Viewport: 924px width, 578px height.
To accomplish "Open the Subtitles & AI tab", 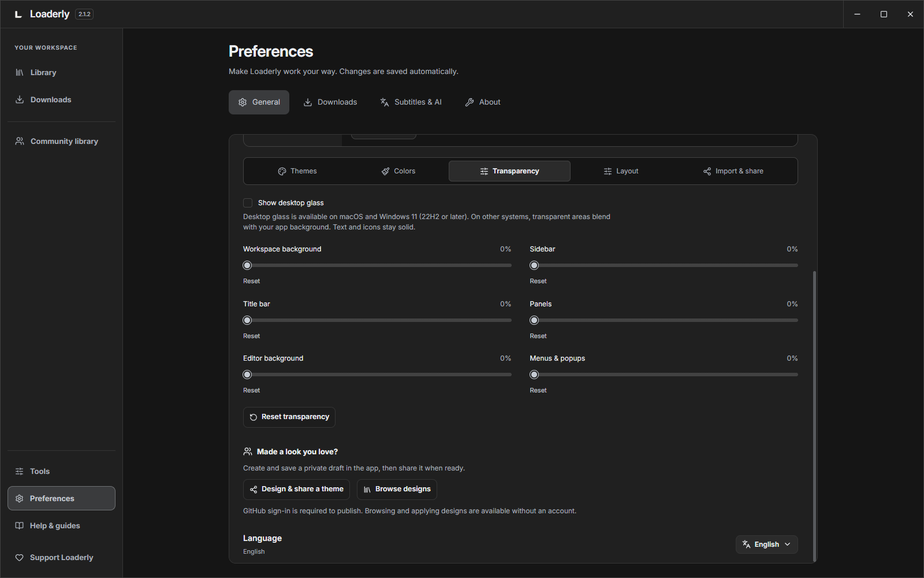I will pyautogui.click(x=411, y=102).
